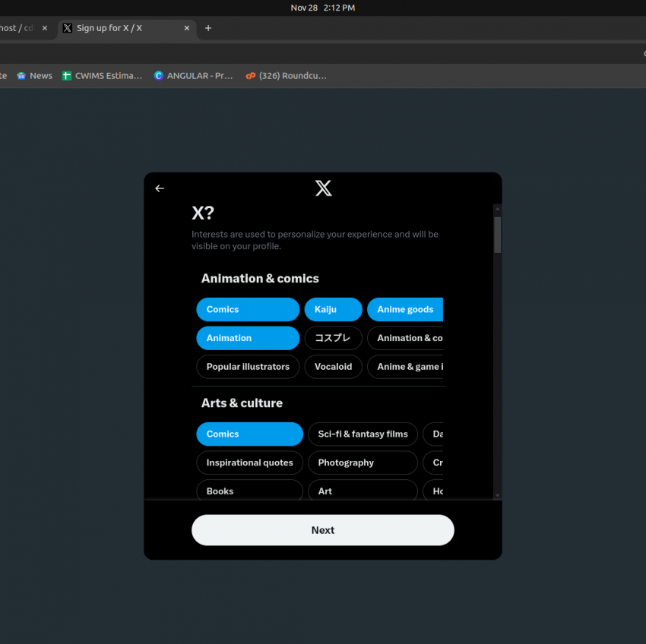Image resolution: width=646 pixels, height=644 pixels.
Task: Open the (326) Roundcu… bookmark
Action: pos(286,76)
